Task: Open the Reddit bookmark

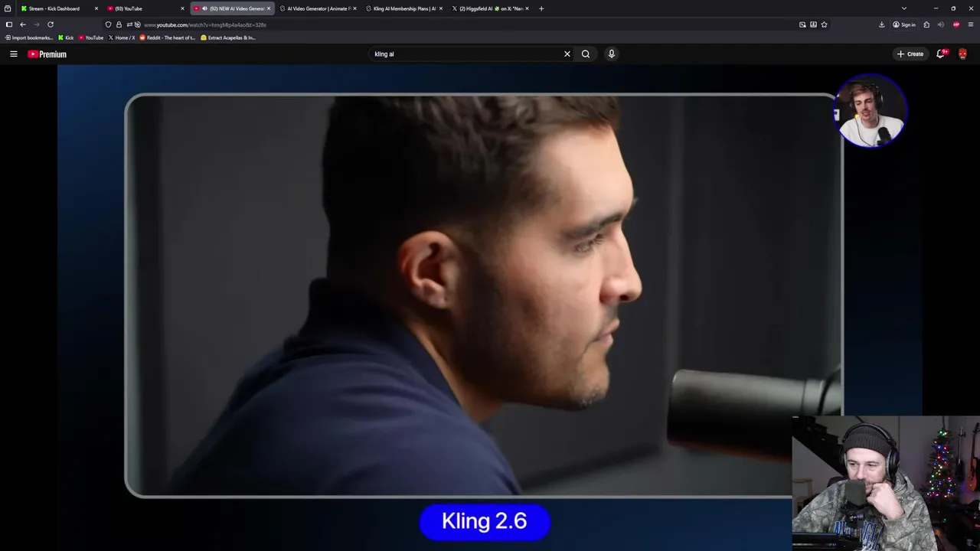Action: 168,37
